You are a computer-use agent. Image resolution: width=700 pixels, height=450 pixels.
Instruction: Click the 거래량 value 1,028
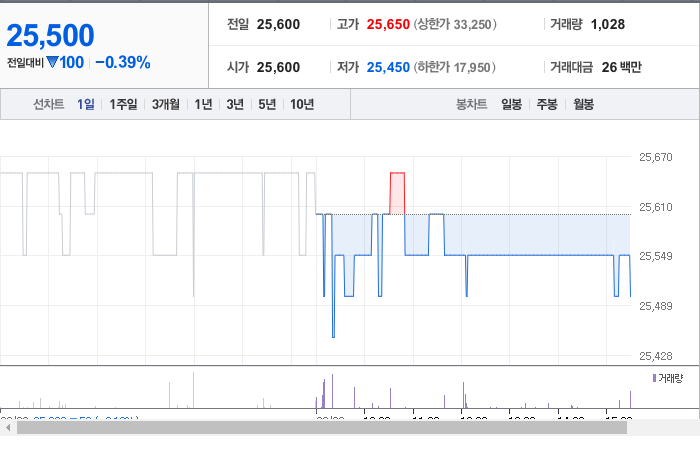[x=608, y=25]
